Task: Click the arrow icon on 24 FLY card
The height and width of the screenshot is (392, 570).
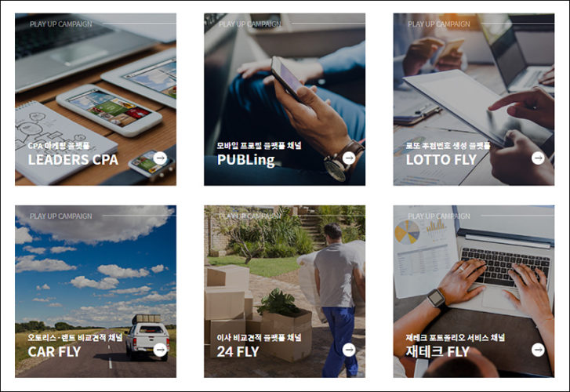Action: pos(349,350)
